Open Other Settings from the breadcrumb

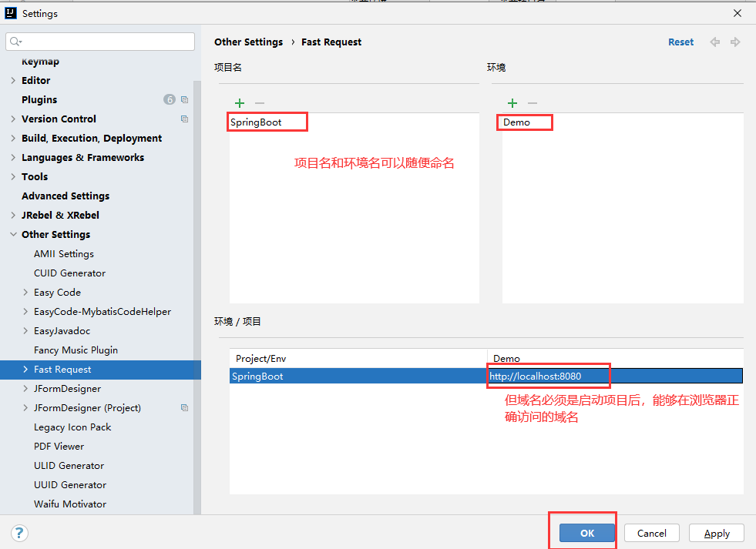tap(248, 42)
